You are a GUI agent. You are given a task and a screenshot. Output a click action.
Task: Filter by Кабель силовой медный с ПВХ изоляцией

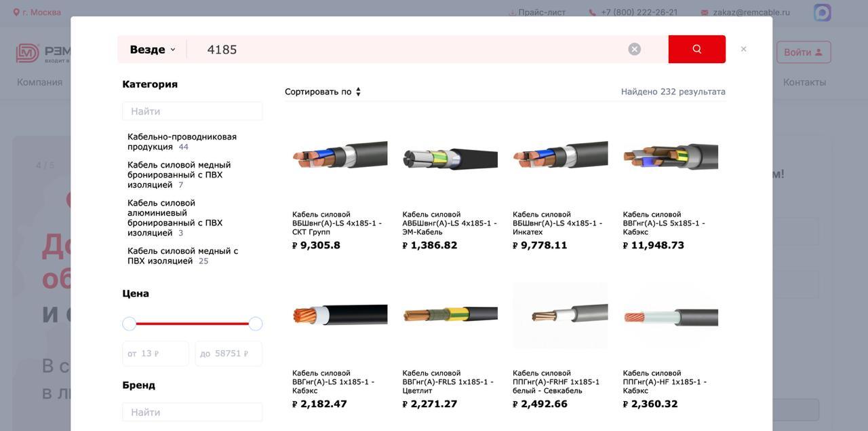pos(182,256)
